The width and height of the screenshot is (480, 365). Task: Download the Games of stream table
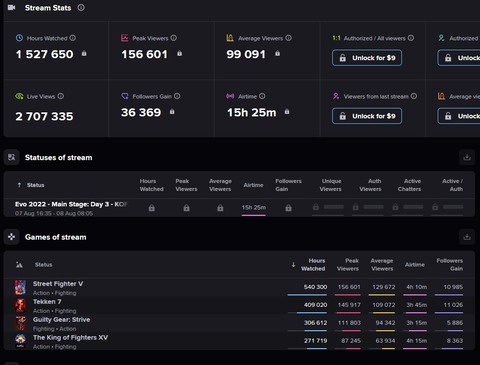[467, 237]
